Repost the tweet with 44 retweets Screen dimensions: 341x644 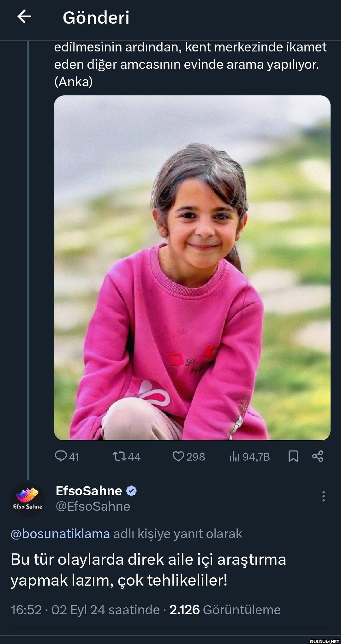(x=120, y=456)
